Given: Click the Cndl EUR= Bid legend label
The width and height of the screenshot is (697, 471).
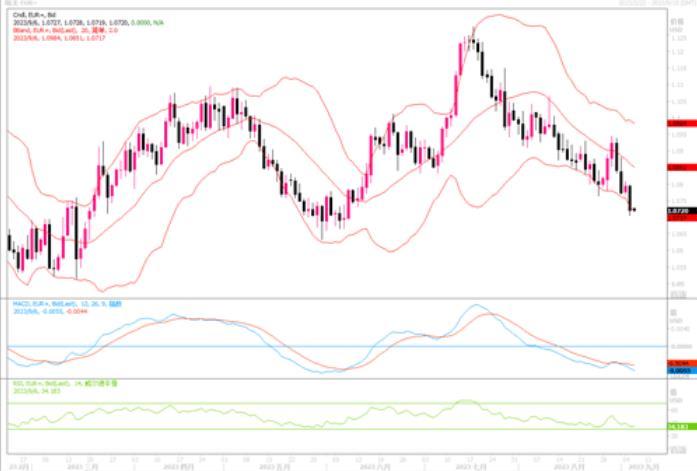Looking at the screenshot, I should pyautogui.click(x=28, y=13).
